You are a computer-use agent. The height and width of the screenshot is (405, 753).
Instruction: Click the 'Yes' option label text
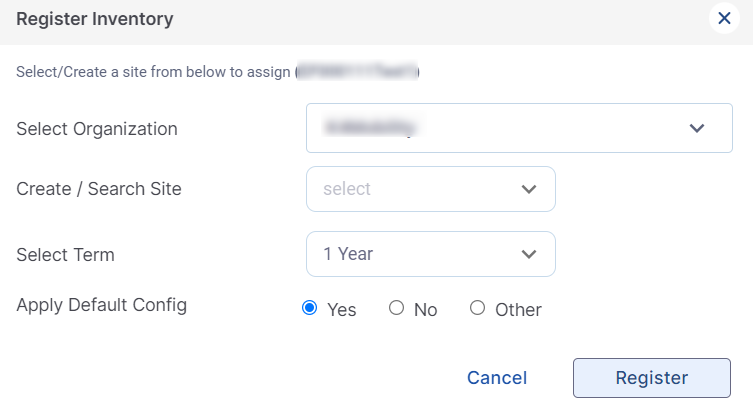point(342,310)
